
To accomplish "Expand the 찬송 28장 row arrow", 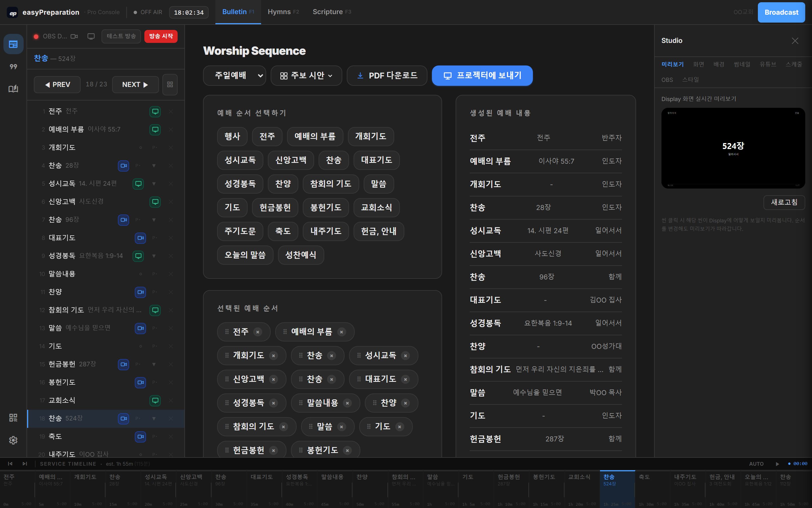I will pos(154,166).
